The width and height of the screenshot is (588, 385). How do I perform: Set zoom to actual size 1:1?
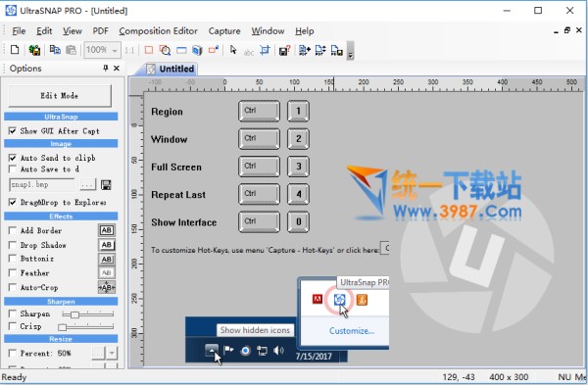coord(129,50)
